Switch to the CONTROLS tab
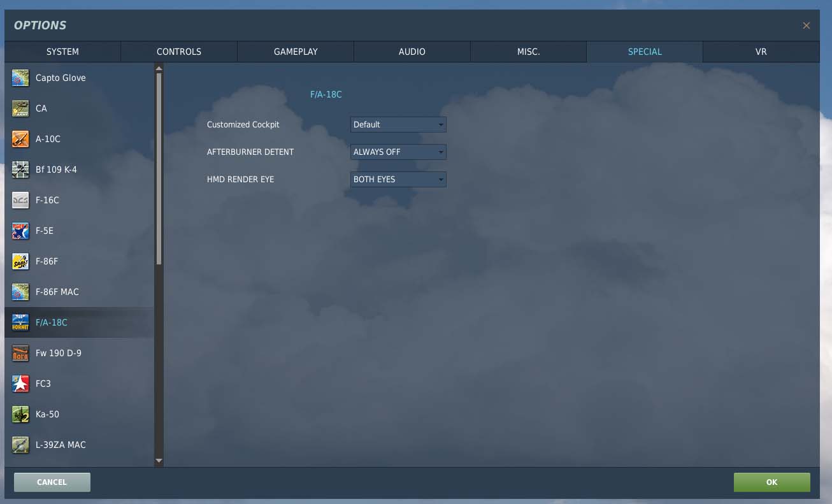 pyautogui.click(x=179, y=52)
